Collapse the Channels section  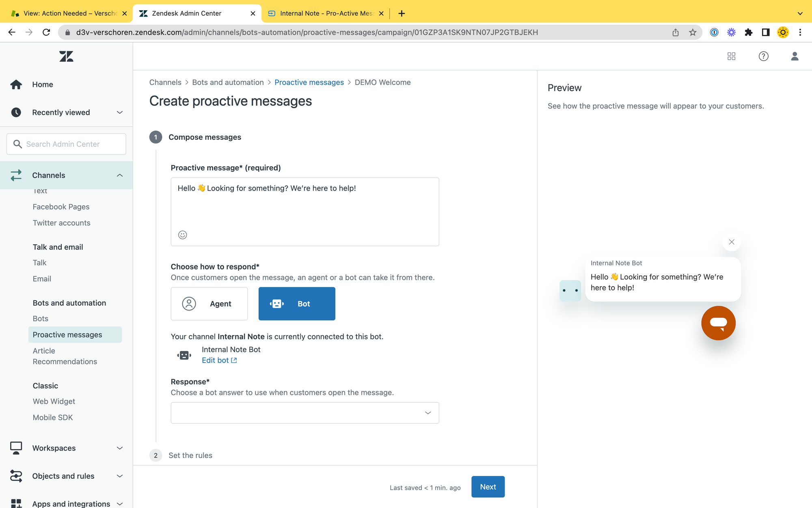click(66, 175)
